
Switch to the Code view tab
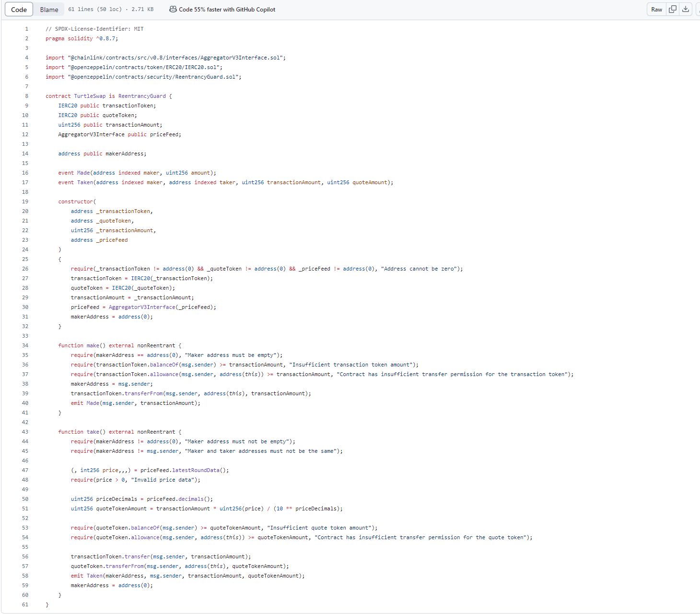tap(19, 10)
